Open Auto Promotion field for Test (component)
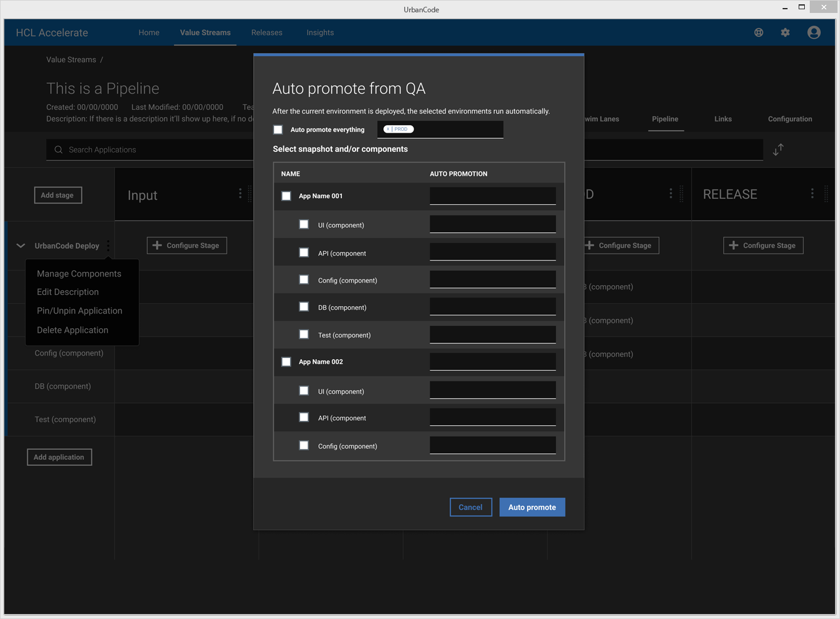Image resolution: width=840 pixels, height=619 pixels. [492, 334]
